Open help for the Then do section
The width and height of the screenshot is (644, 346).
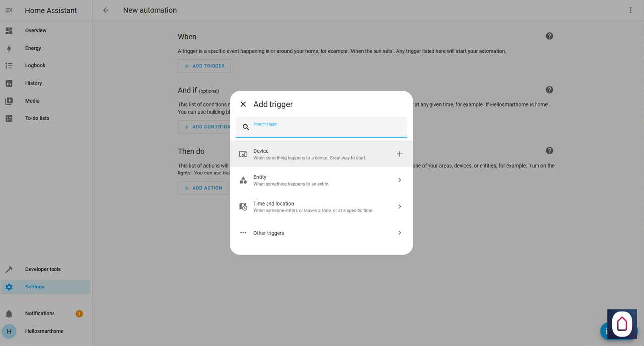point(549,151)
